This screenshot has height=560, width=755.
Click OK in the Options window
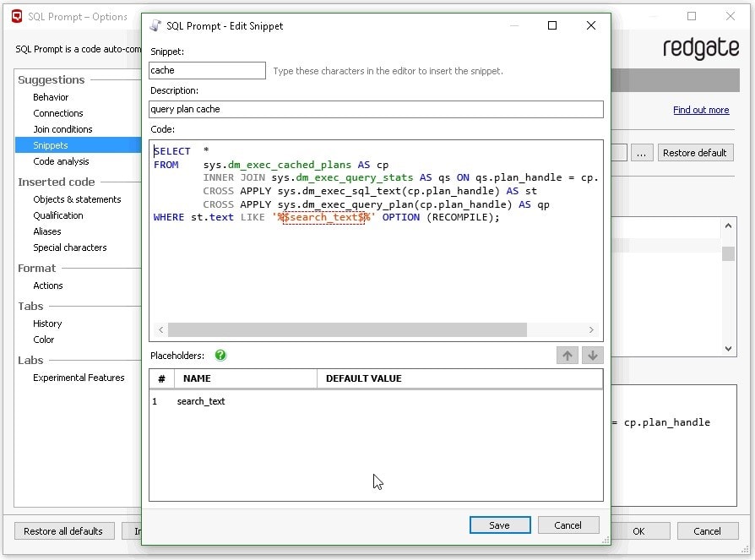pyautogui.click(x=639, y=531)
